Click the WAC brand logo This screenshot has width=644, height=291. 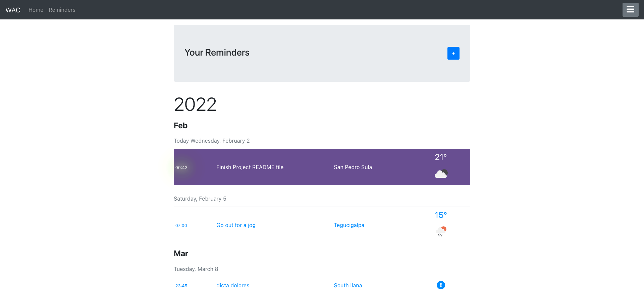pyautogui.click(x=13, y=10)
